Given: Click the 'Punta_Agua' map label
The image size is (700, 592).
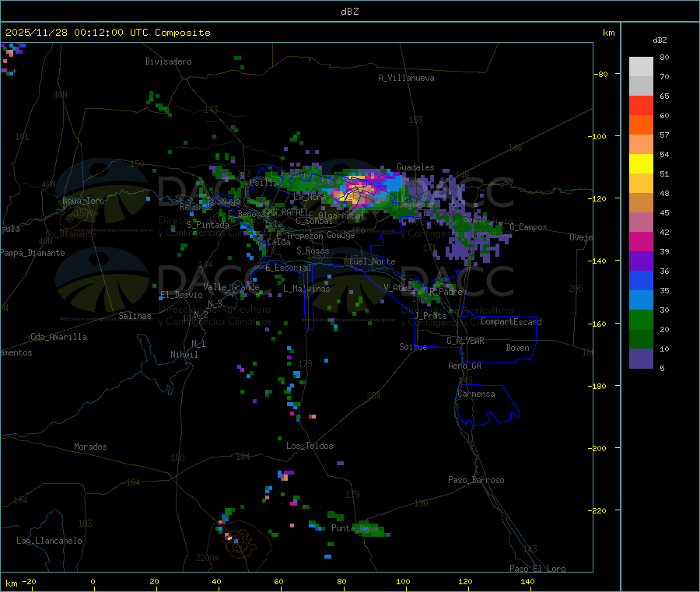Looking at the screenshot, I should [x=355, y=529].
